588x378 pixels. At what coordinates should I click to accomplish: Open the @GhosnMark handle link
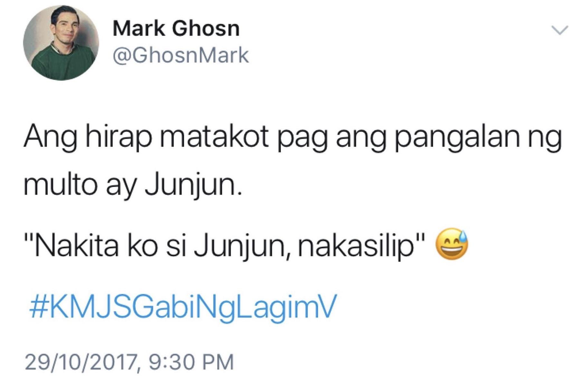pyautogui.click(x=181, y=56)
